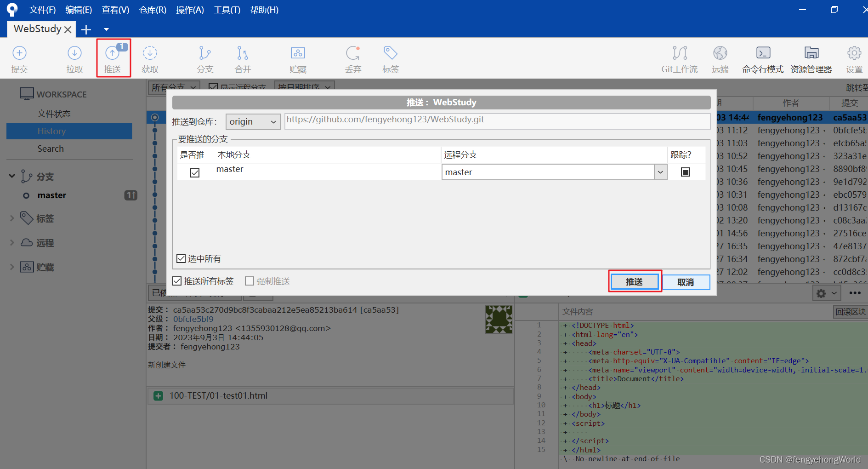Click the repository URL field
Viewport: 868px width, 469px height.
pyautogui.click(x=497, y=121)
